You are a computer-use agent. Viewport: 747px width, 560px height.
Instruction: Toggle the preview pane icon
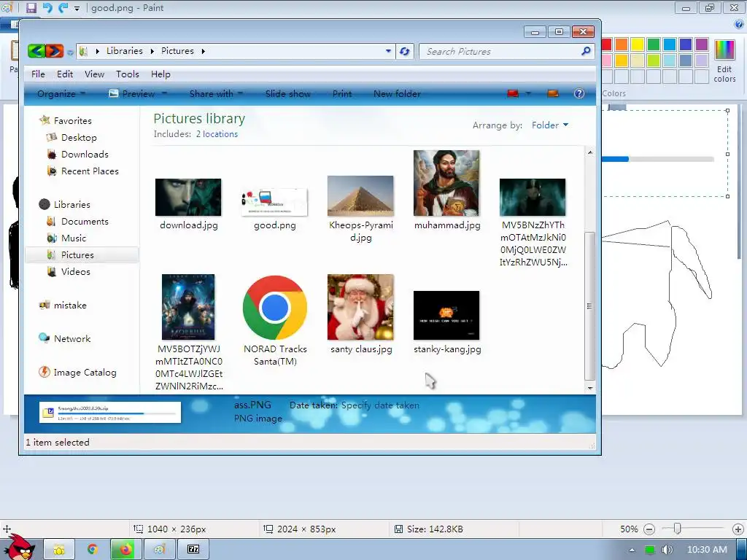(553, 93)
